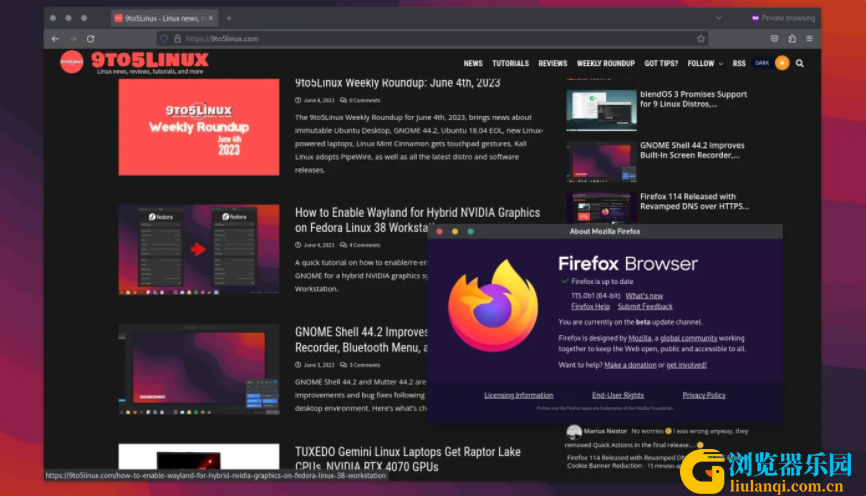Click 0 Comments under Weekly Roundup
This screenshot has width=866, height=496.
tap(360, 101)
